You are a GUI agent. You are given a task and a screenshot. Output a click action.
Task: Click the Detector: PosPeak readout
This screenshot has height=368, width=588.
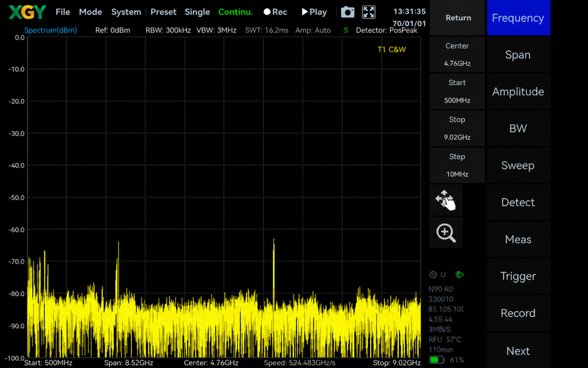[x=386, y=30]
